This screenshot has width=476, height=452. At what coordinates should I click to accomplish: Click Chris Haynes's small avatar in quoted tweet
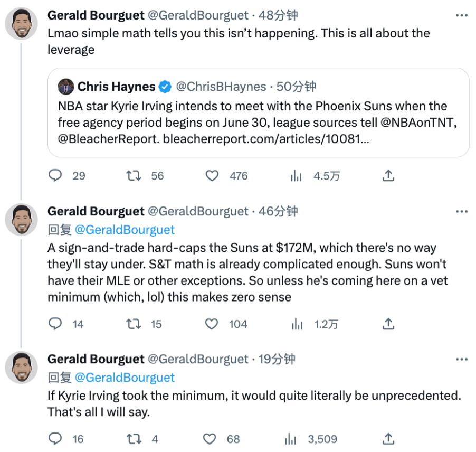pyautogui.click(x=65, y=87)
